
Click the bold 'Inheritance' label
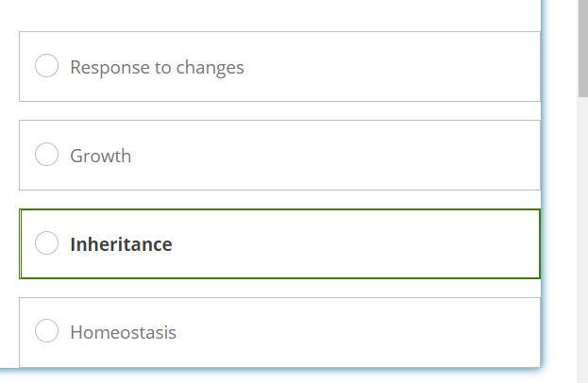(121, 244)
